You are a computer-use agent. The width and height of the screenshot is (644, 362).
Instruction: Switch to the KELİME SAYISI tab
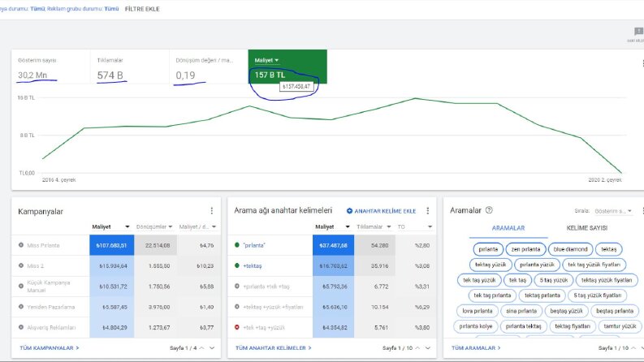coord(587,228)
